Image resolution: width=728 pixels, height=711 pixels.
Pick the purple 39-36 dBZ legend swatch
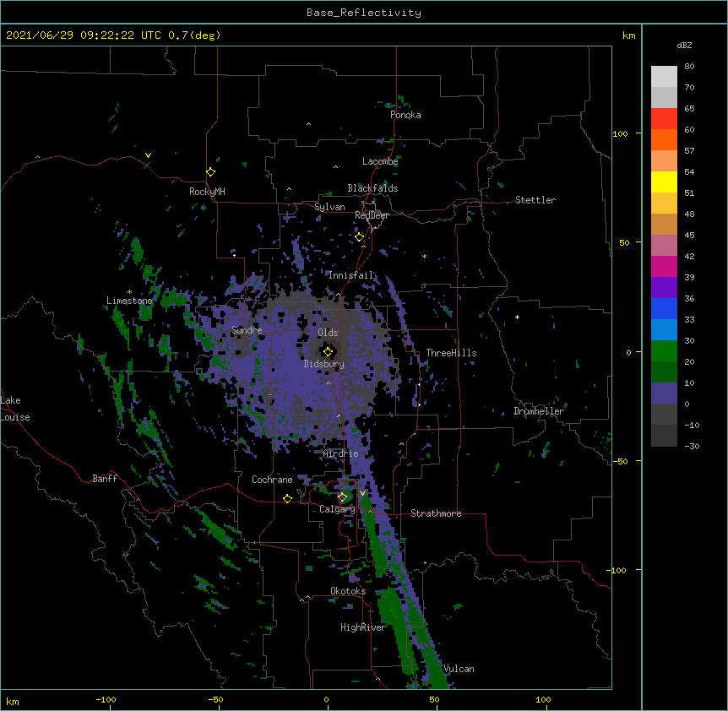[x=664, y=288]
